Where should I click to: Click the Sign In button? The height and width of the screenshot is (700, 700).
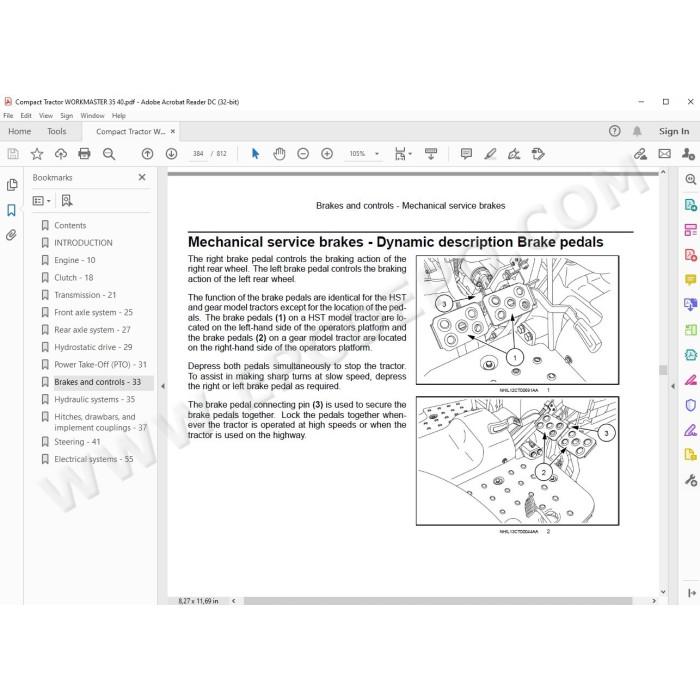(x=674, y=131)
